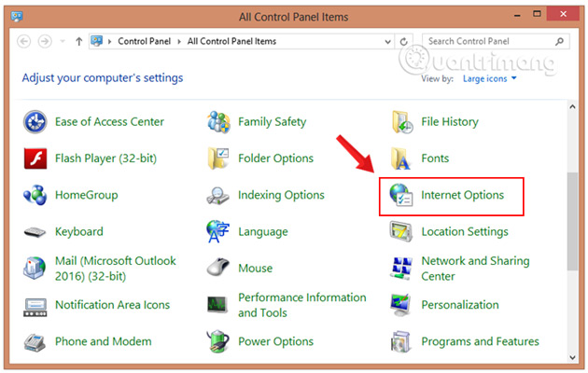588x373 pixels.
Task: Open the HomeGroup icon
Action: tap(35, 196)
